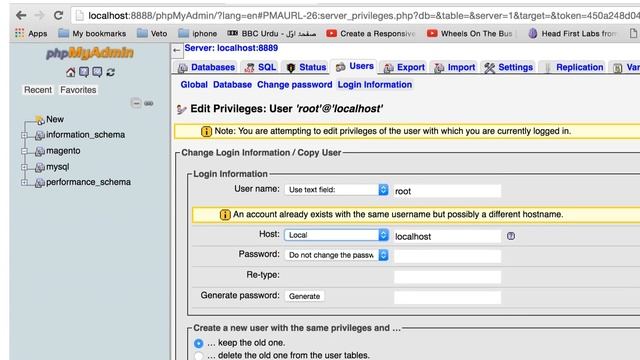Switch to Favorites tables tab
This screenshot has width=640, height=360.
[78, 90]
